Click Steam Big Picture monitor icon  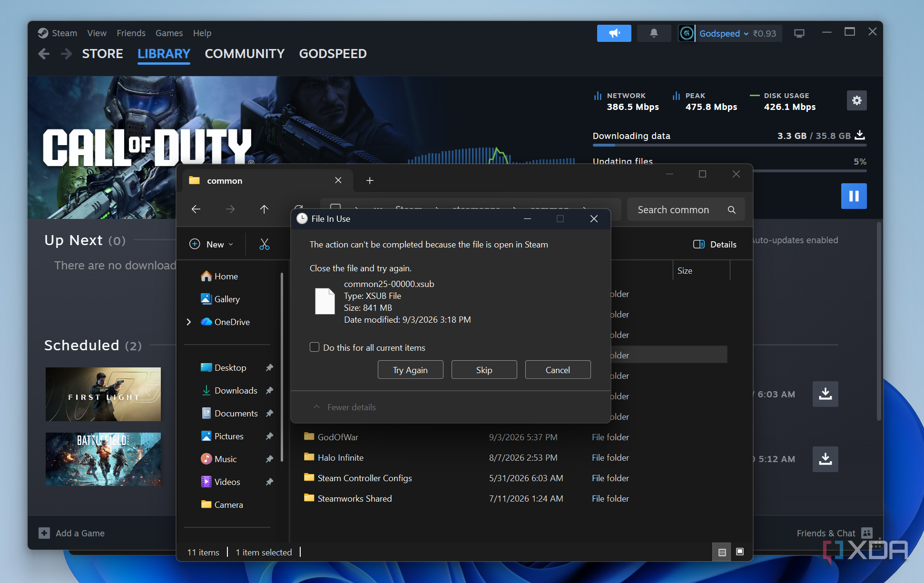(799, 33)
